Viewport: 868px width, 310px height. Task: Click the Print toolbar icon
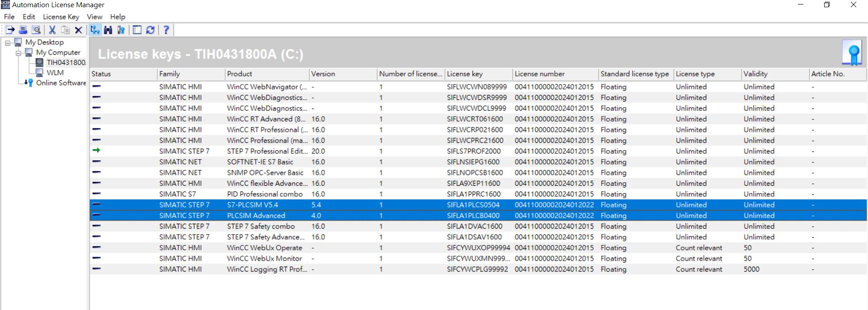point(23,30)
